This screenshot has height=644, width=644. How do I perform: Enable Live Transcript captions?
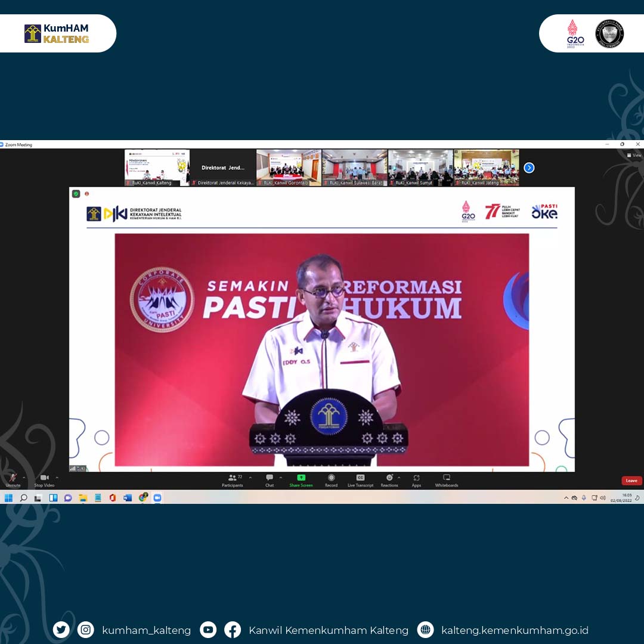(360, 480)
